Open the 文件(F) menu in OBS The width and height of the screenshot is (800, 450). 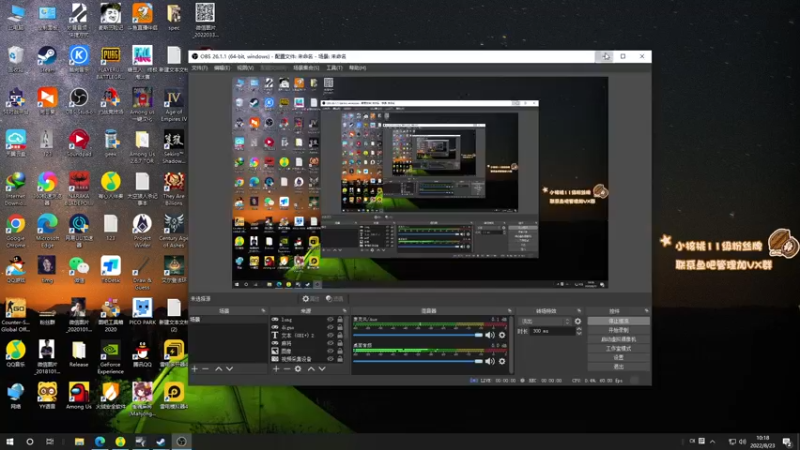[199, 68]
